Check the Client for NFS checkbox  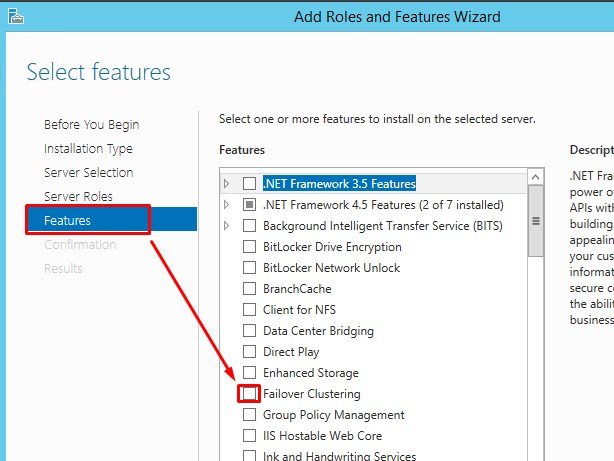coord(249,310)
